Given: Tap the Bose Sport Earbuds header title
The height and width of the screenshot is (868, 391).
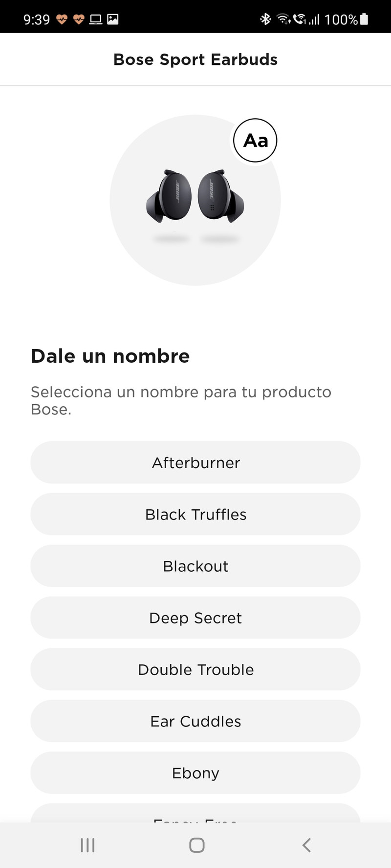Looking at the screenshot, I should click(195, 60).
